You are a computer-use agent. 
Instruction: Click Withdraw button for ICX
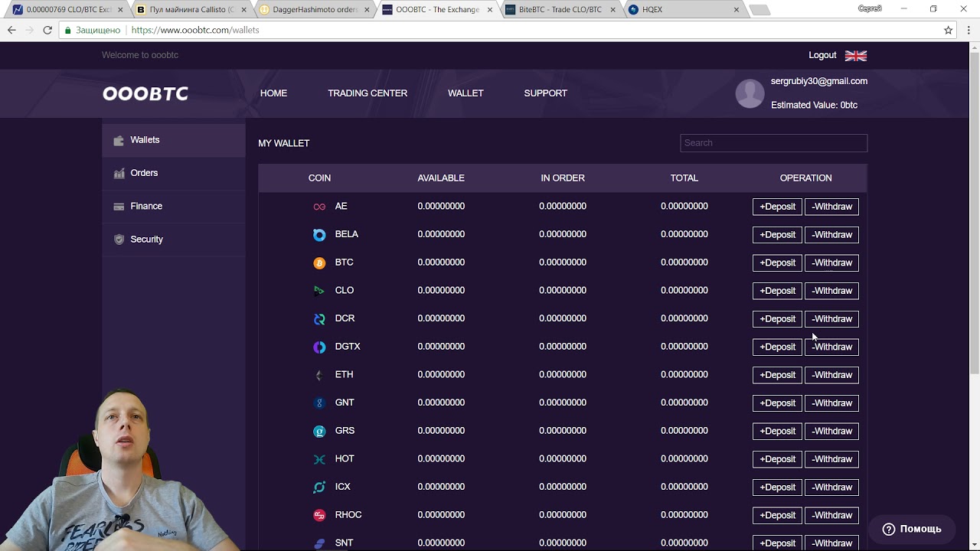831,487
